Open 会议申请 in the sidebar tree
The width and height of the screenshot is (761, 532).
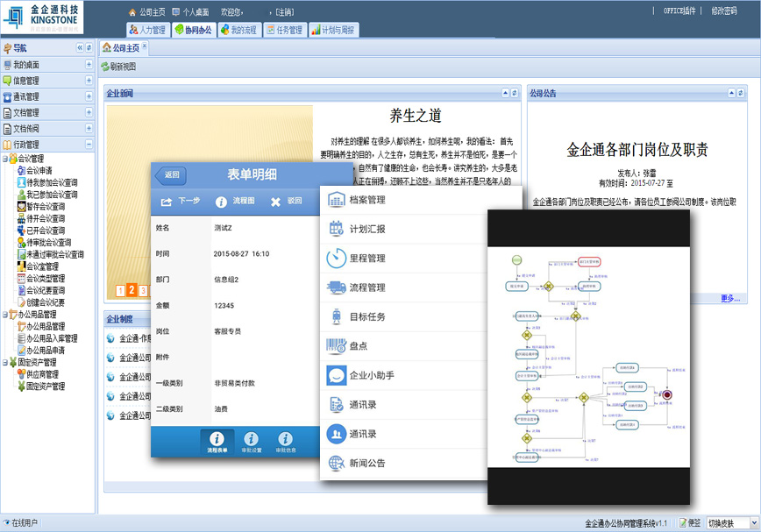tap(39, 171)
